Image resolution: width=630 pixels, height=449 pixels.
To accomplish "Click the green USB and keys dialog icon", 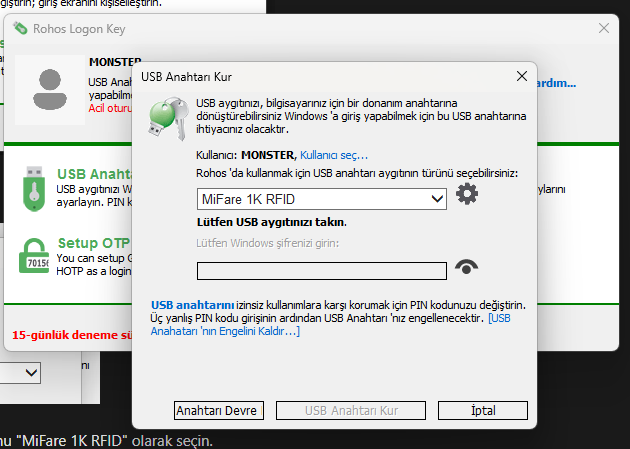I will [169, 118].
